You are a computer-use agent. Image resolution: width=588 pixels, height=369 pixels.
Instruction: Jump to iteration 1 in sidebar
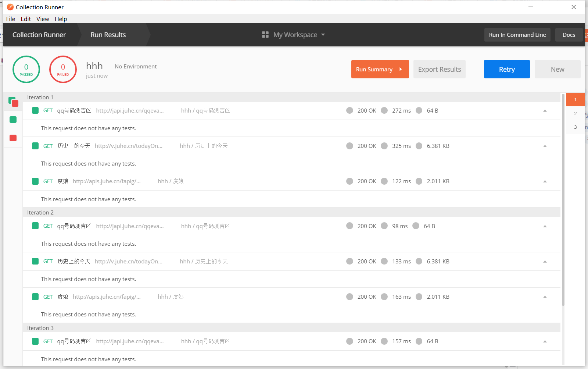pos(576,99)
